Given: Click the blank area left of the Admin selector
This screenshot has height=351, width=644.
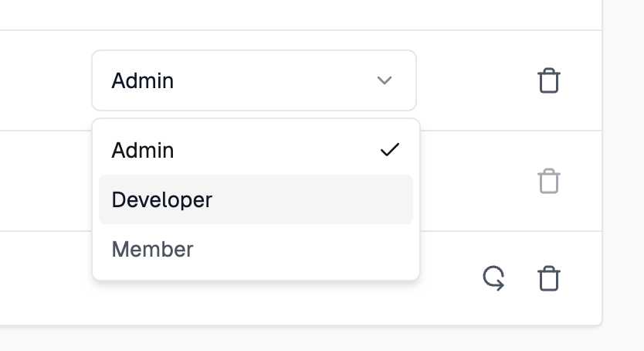Looking at the screenshot, I should (x=46, y=80).
